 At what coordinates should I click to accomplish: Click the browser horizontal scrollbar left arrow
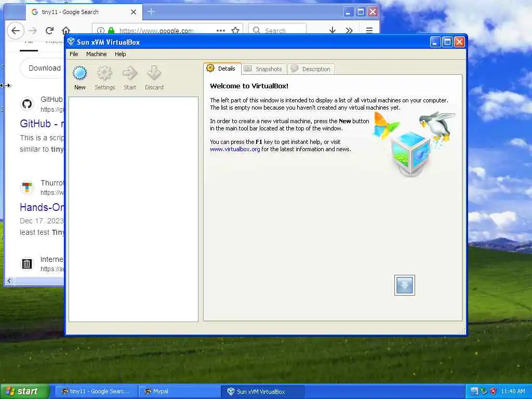[x=9, y=281]
